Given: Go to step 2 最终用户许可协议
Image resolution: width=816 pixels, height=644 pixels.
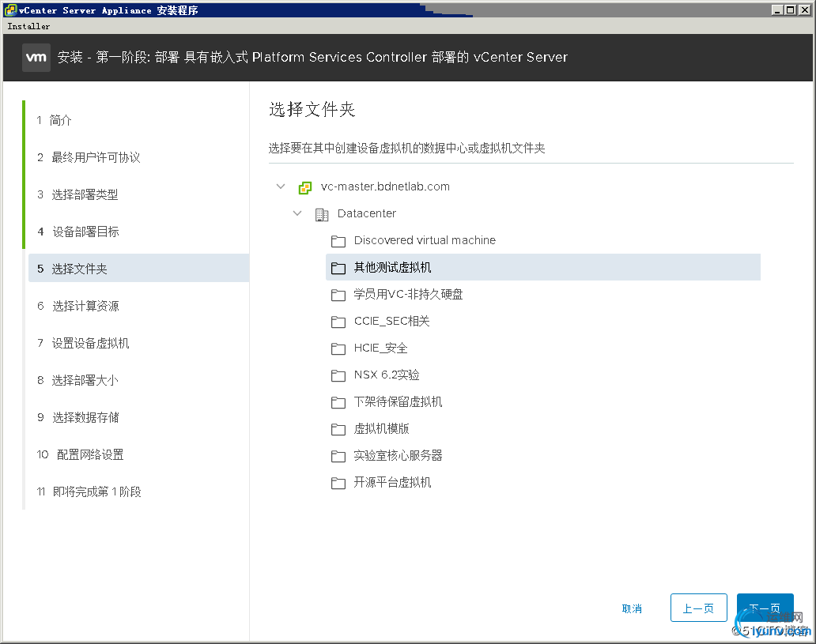Looking at the screenshot, I should [x=89, y=157].
